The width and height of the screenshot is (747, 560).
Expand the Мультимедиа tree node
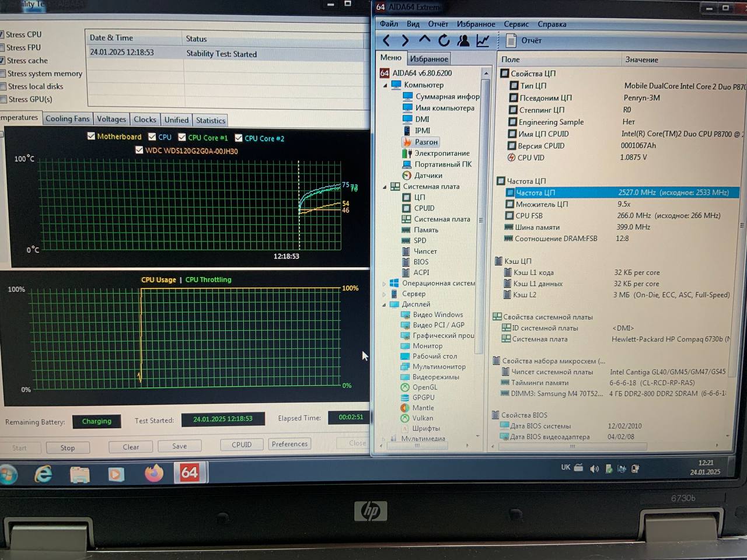tap(383, 438)
